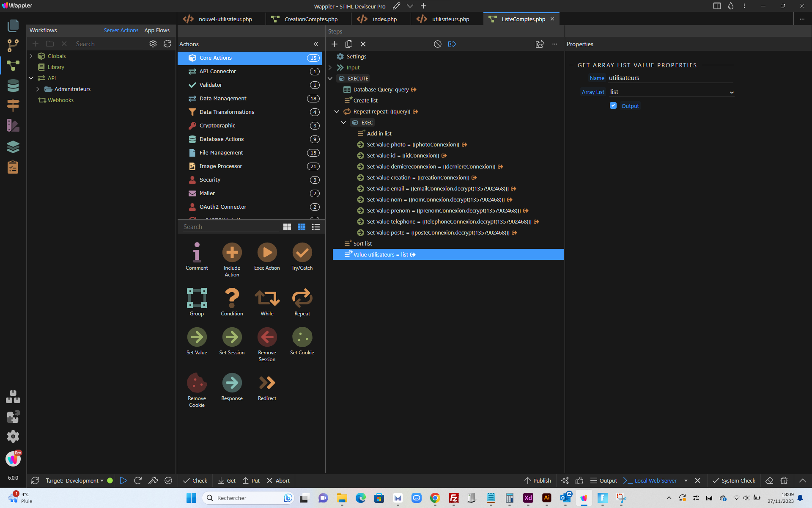Open the App Flows tab
The width and height of the screenshot is (812, 508).
[157, 30]
